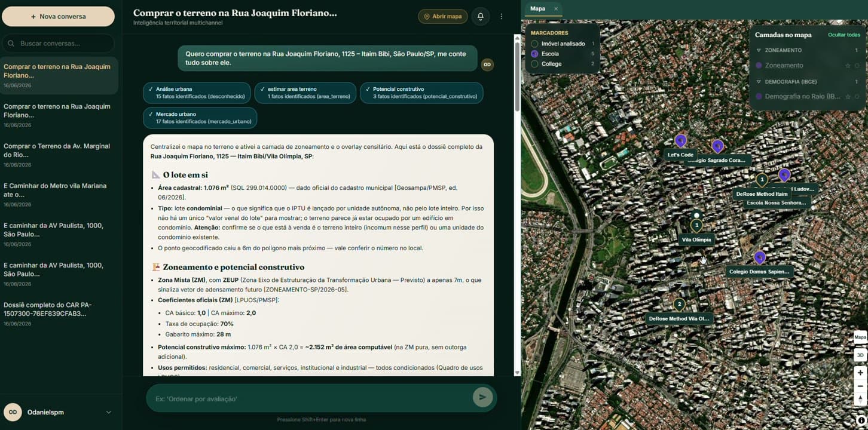Screen dimensions: 868x430
Task: Click the OD avatar in the sidebar footer
Action: (x=13, y=412)
